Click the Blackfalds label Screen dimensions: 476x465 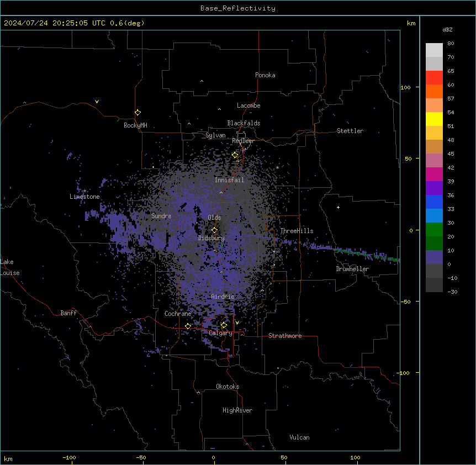point(244,123)
